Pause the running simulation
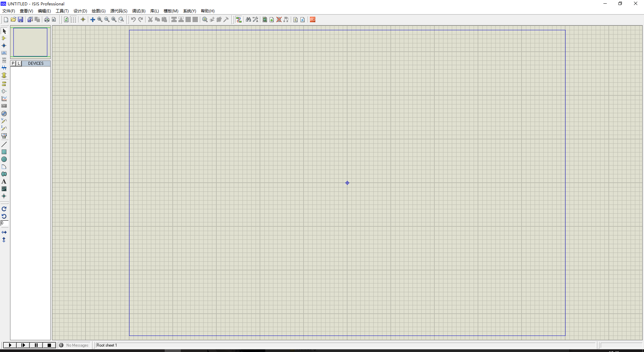The height and width of the screenshot is (352, 644). pos(36,345)
